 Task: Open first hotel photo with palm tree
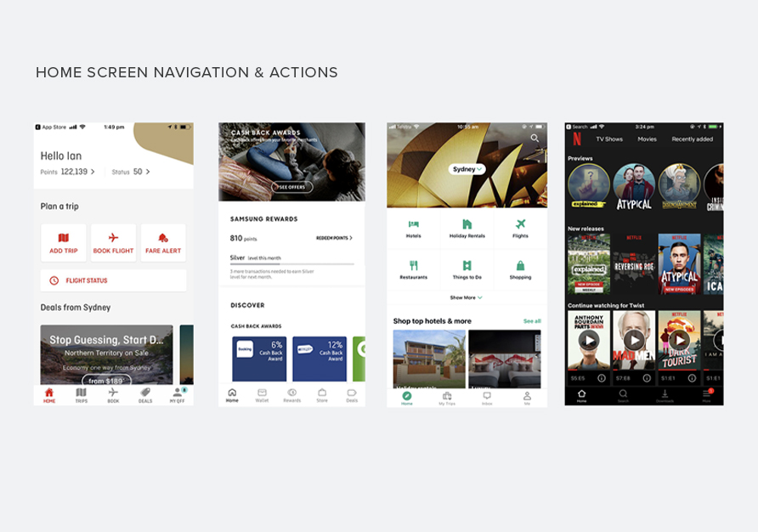point(429,359)
